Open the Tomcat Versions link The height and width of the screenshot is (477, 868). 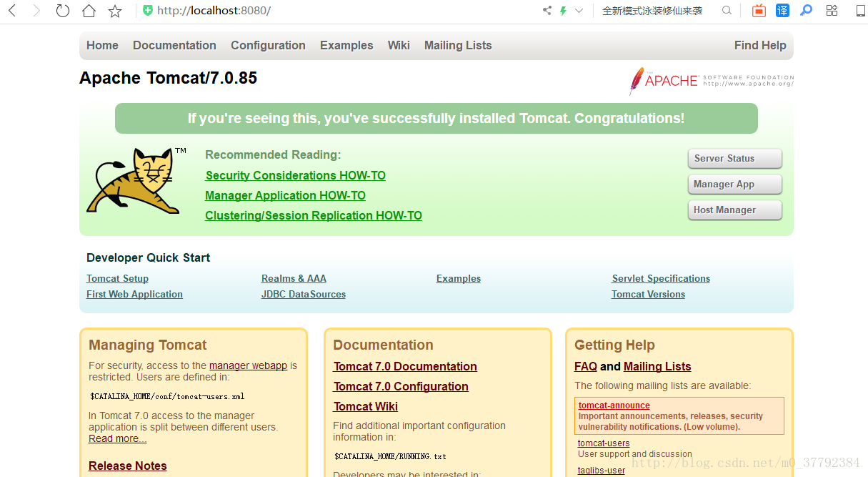(x=648, y=294)
